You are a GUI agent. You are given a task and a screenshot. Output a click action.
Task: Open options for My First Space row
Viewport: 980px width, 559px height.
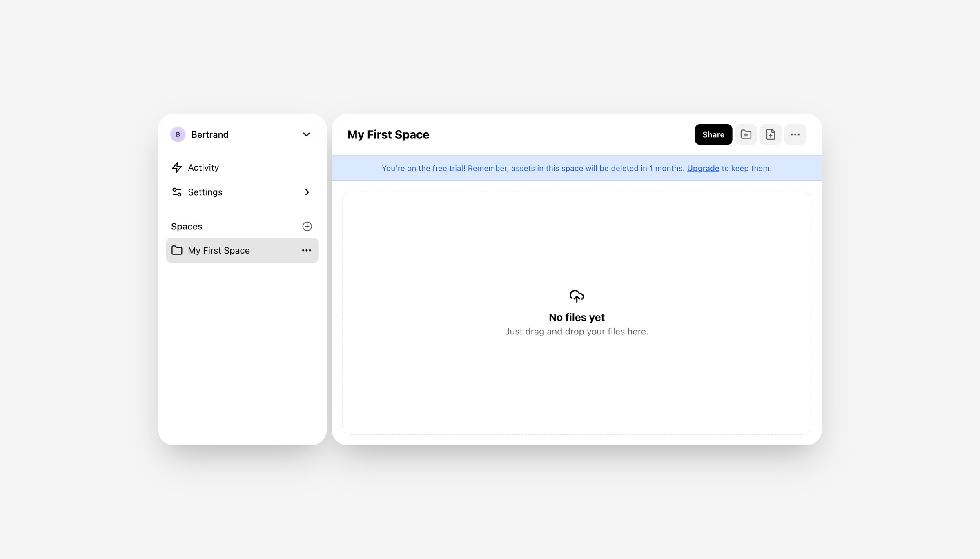click(306, 250)
